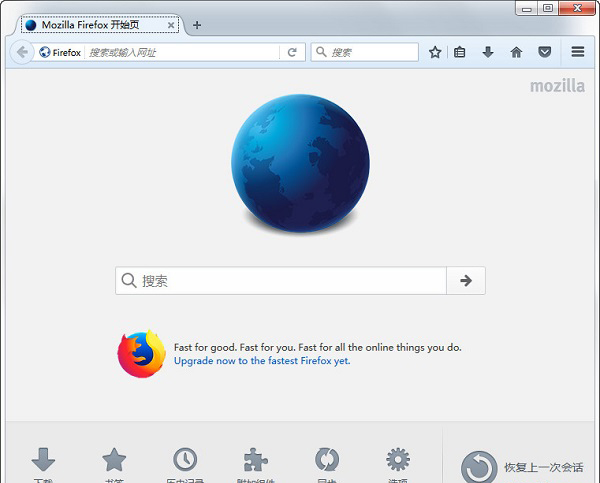This screenshot has width=600, height=483.
Task: Maximize the Firefox window
Action: coord(548,8)
